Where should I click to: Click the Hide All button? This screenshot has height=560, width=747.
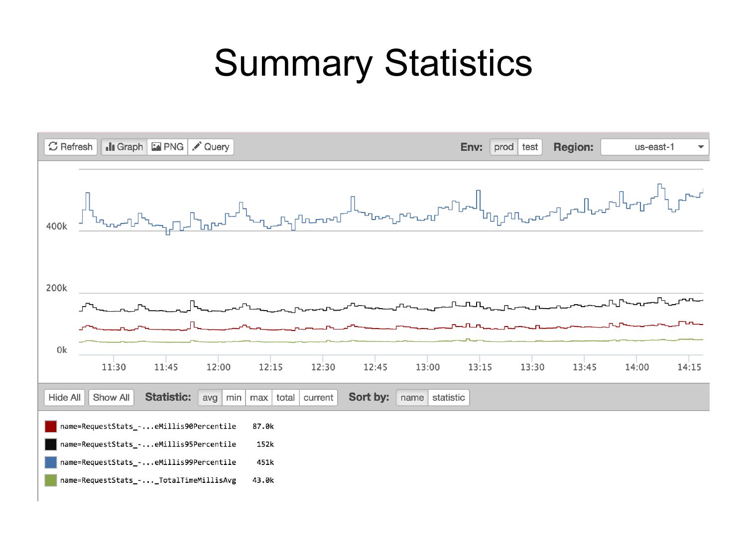tap(64, 397)
